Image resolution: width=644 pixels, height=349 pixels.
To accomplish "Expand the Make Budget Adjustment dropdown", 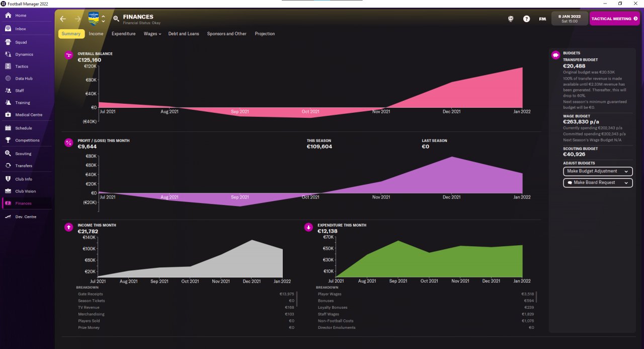I will (x=598, y=171).
